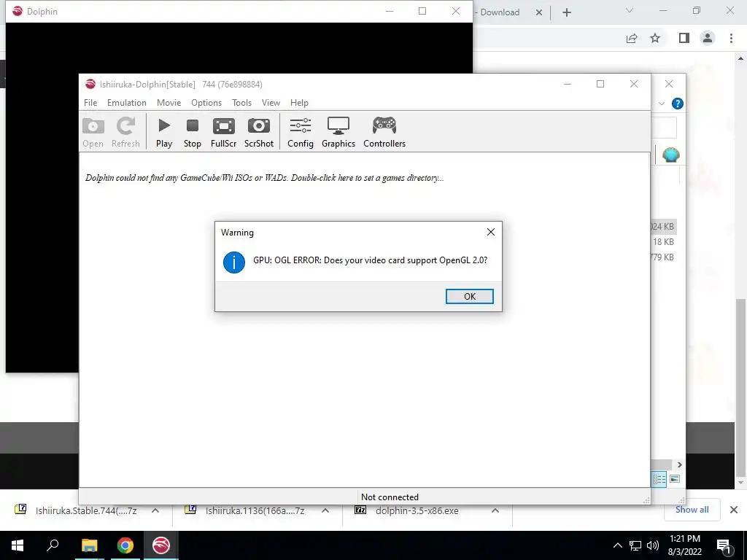The image size is (747, 560).
Task: Close the Explorer window behind Dolphin
Action: point(669,84)
